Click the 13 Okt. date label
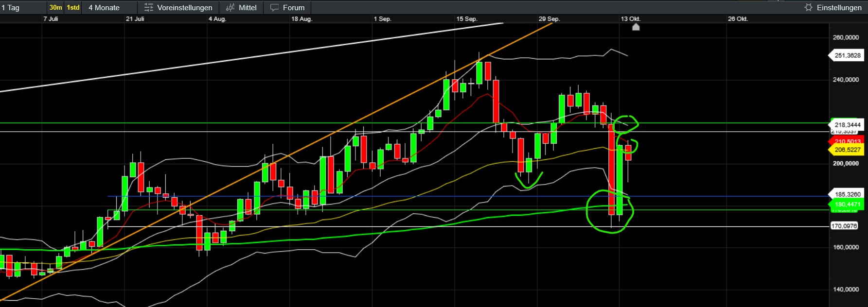Viewport: 868px width, 307px height. point(631,19)
